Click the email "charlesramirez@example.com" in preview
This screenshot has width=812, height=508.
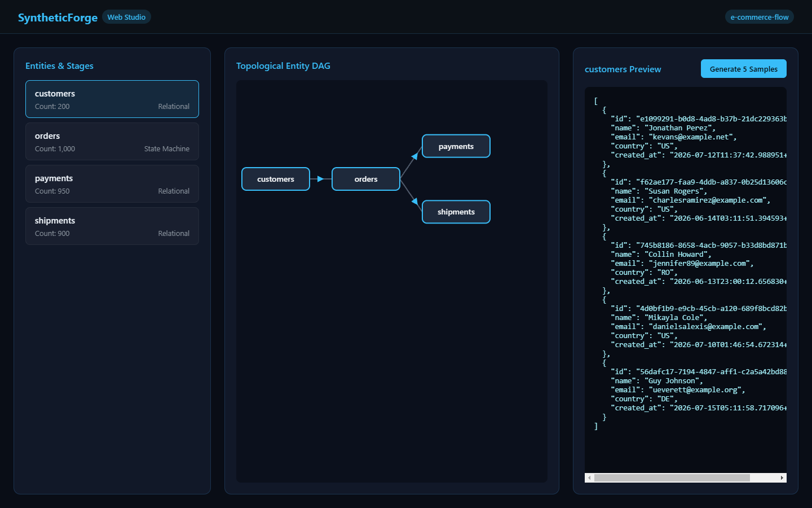pyautogui.click(x=707, y=200)
